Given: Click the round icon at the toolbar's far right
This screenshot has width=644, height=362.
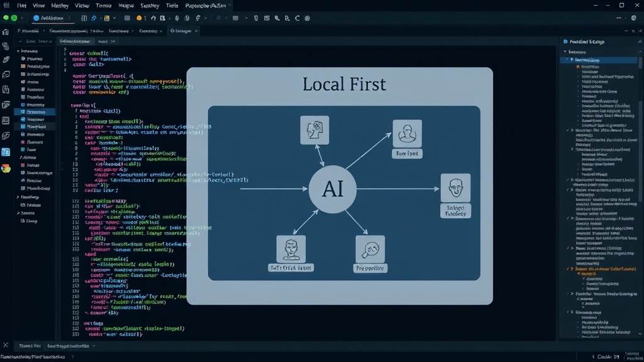Looking at the screenshot, I should tap(634, 18).
